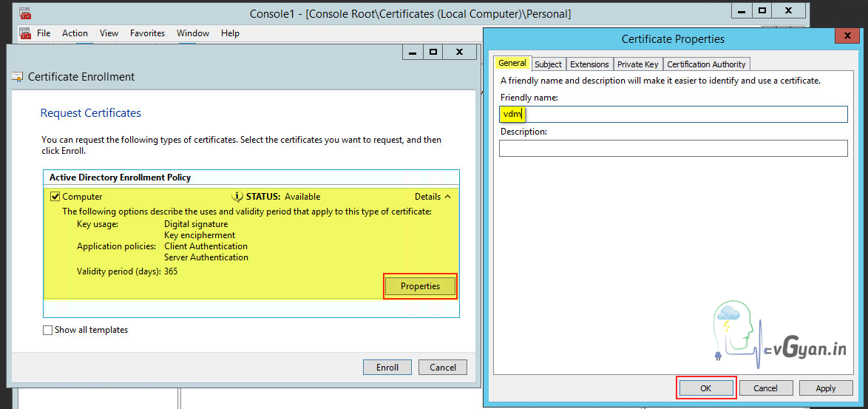Click Cancel in Certificate Properties
Viewport: 868px width, 409px height.
[x=765, y=388]
